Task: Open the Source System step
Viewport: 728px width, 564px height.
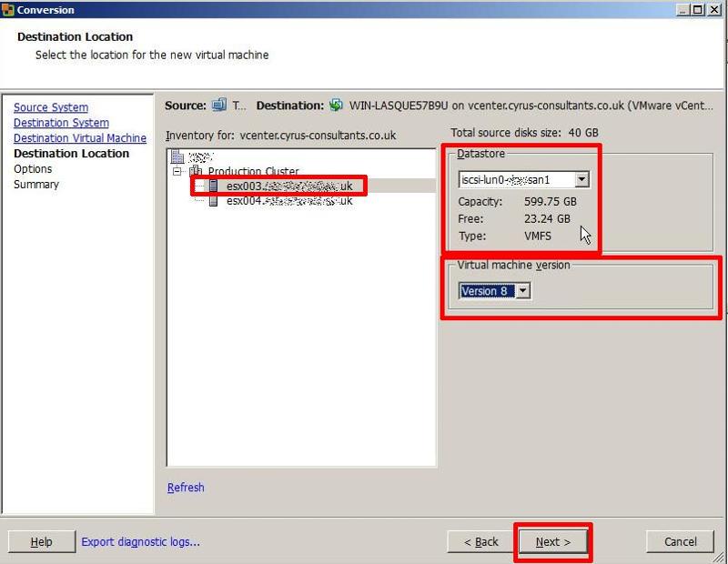Action: (51, 107)
